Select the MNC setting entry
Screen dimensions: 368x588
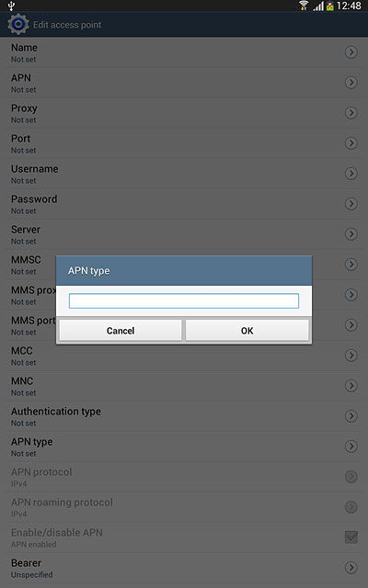point(184,386)
